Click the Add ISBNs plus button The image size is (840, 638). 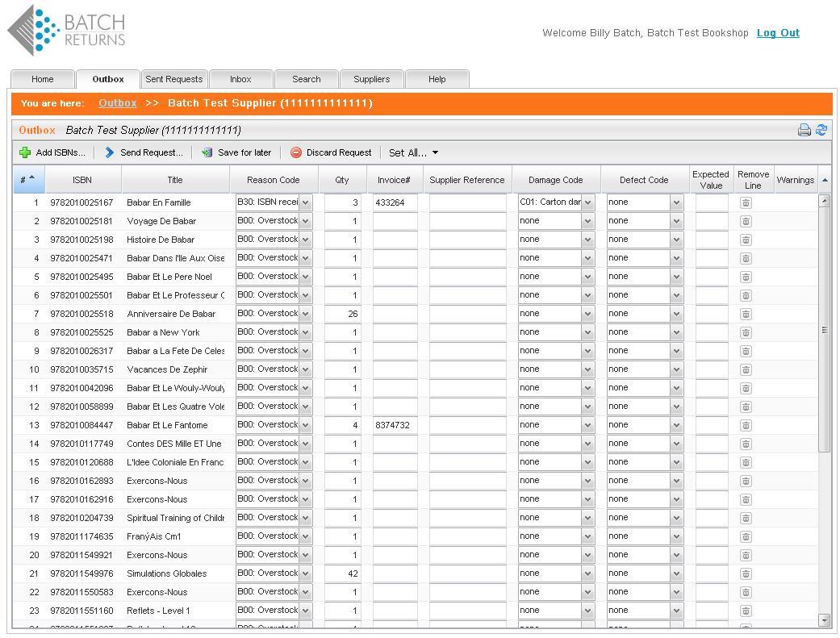pos(52,152)
